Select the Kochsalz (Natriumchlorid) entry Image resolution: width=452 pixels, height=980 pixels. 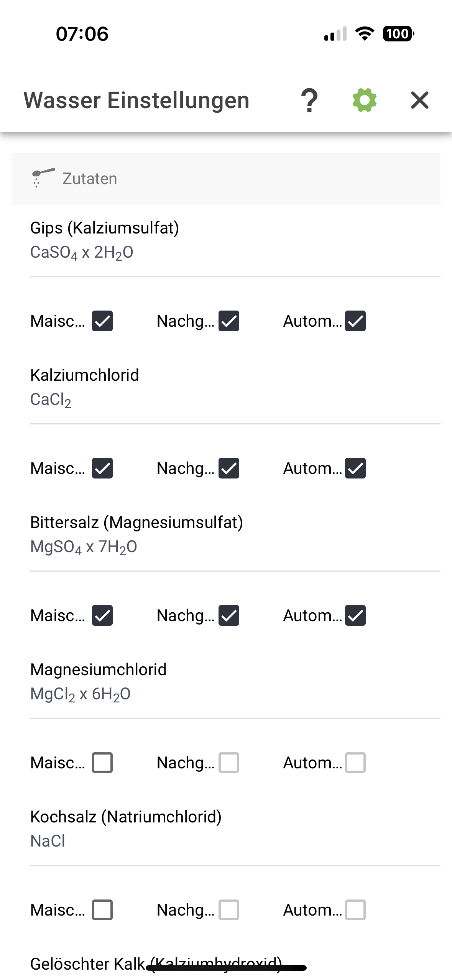click(126, 828)
